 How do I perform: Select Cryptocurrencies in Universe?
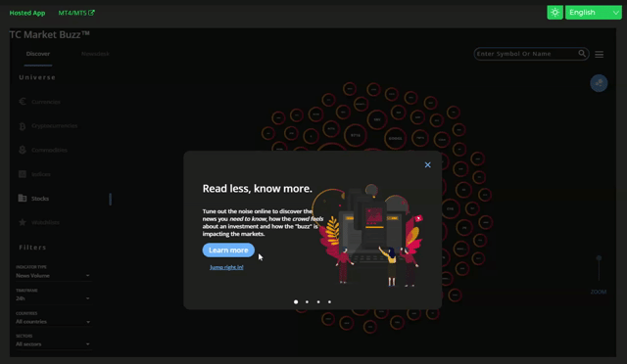pos(55,126)
